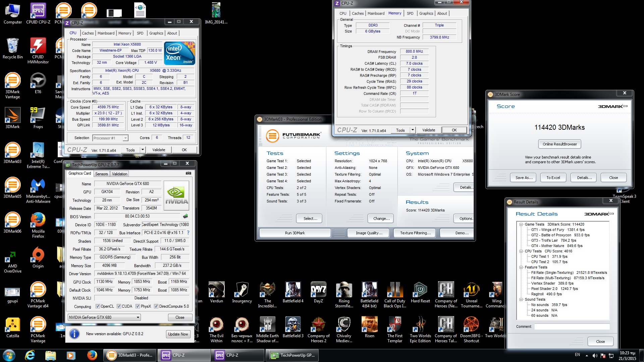This screenshot has width=644, height=362.
Task: Open the Computer desktop icon
Action: pos(13,14)
